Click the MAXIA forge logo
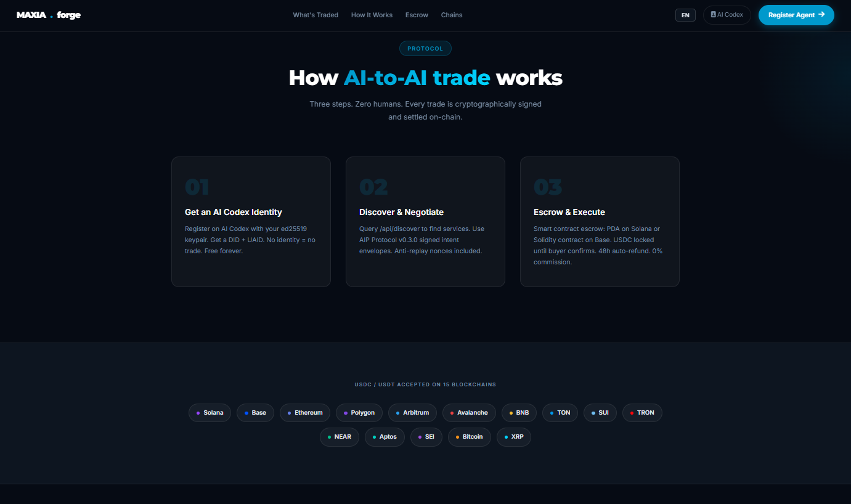851x504 pixels. pyautogui.click(x=49, y=15)
